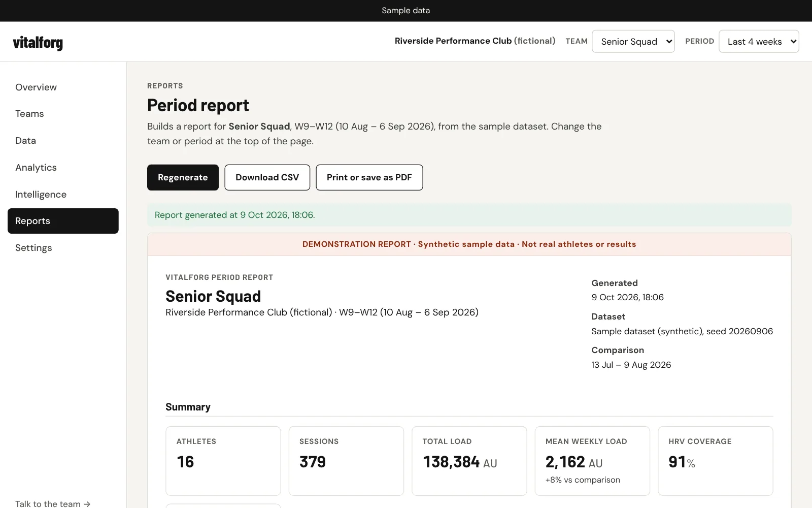The width and height of the screenshot is (812, 508).
Task: Click Print or save as PDF
Action: (369, 177)
